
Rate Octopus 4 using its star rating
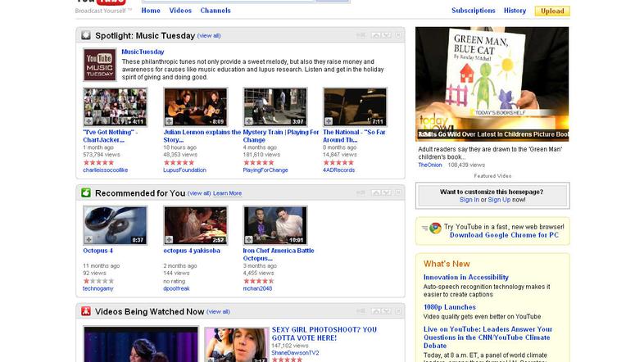point(98,281)
